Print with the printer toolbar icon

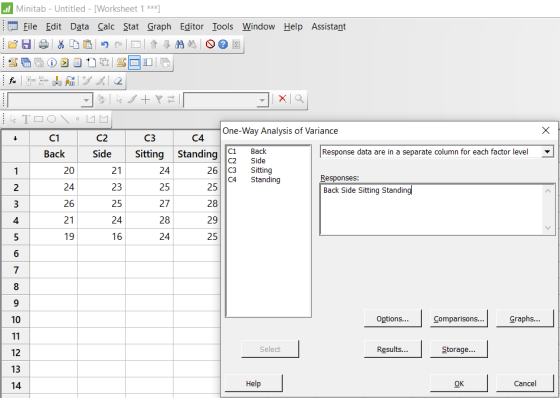point(44,44)
